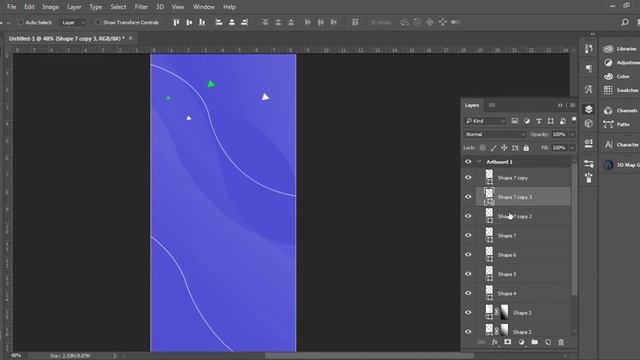Enable the Auto-Select checkbox

tap(21, 22)
